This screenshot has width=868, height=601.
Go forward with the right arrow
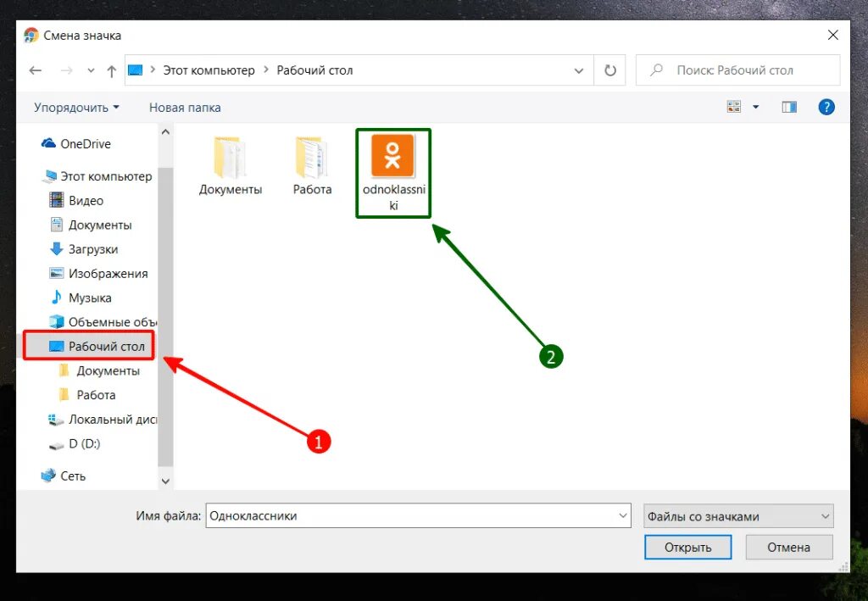tap(66, 70)
